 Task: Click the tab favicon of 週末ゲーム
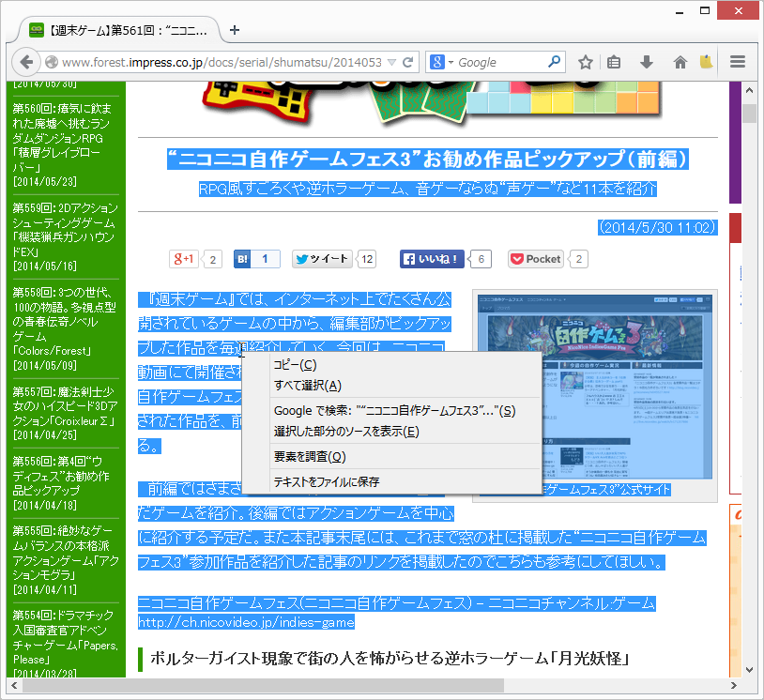pyautogui.click(x=36, y=30)
